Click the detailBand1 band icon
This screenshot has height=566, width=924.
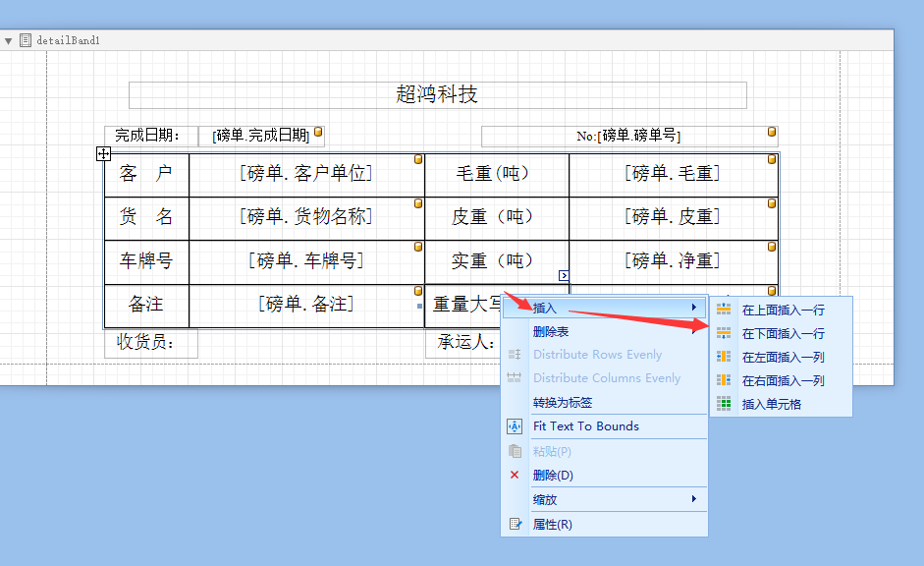26,40
